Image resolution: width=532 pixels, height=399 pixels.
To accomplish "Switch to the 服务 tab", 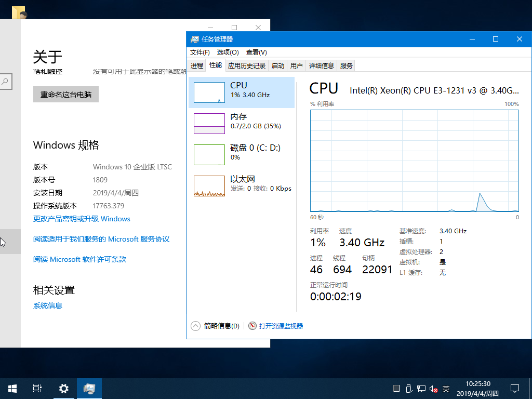I will [346, 66].
